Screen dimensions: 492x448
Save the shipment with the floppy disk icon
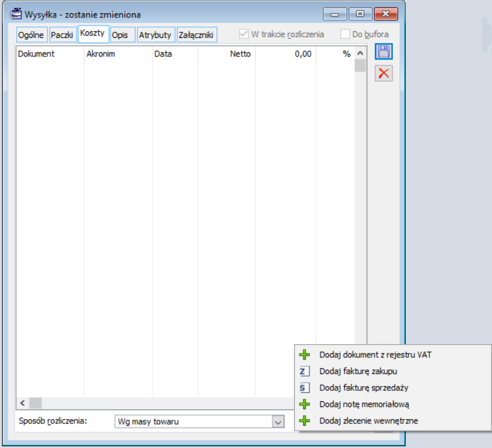[x=383, y=52]
